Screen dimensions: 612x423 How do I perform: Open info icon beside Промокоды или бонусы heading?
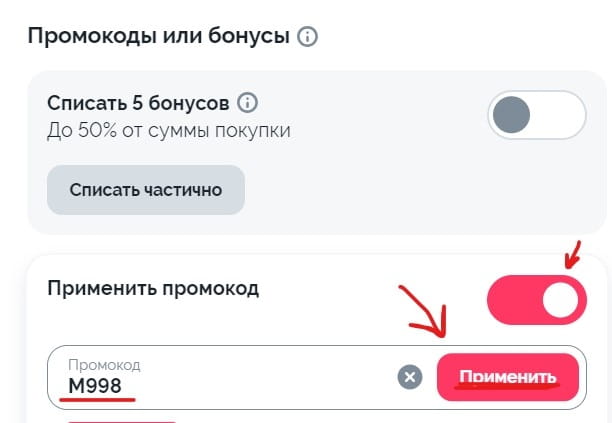point(308,37)
